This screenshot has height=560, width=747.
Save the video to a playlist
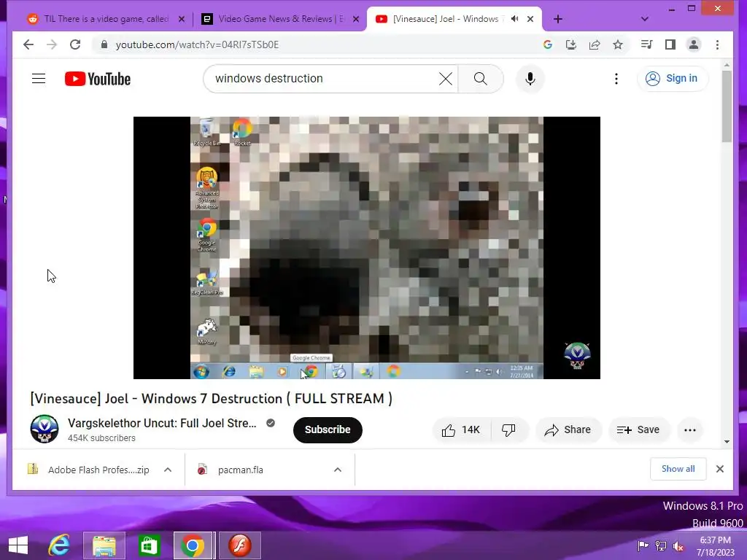638,430
